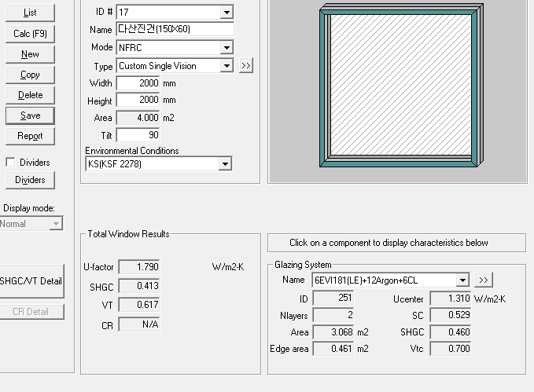Click the Name text field
The width and height of the screenshot is (534, 392).
coord(175,30)
